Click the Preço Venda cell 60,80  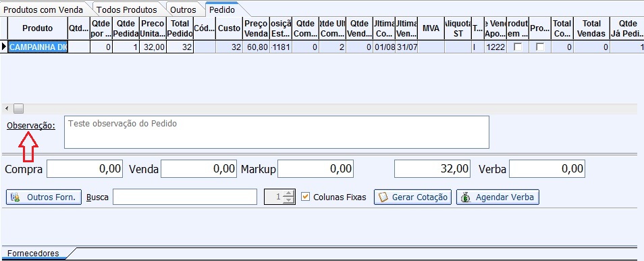pyautogui.click(x=257, y=47)
